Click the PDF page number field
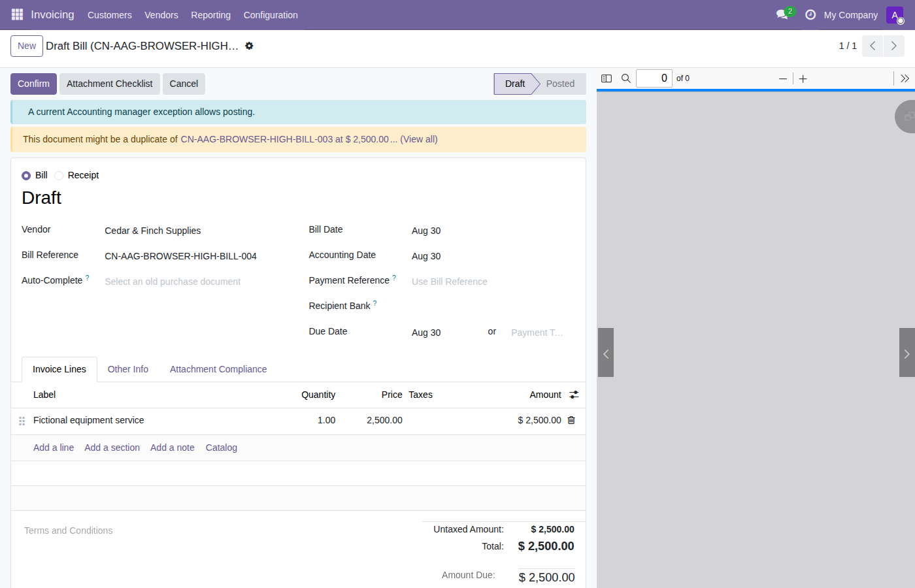 [654, 78]
